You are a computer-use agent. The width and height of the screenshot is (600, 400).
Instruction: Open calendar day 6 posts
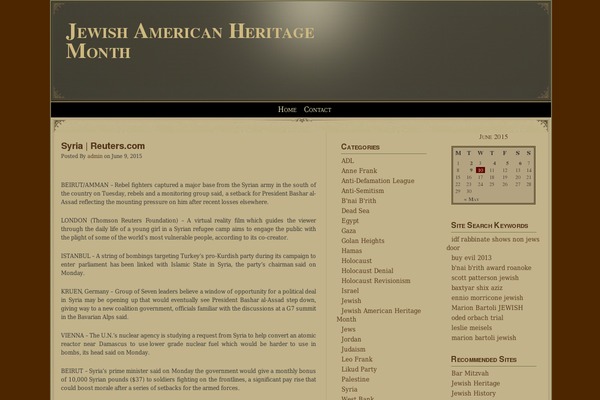520,163
